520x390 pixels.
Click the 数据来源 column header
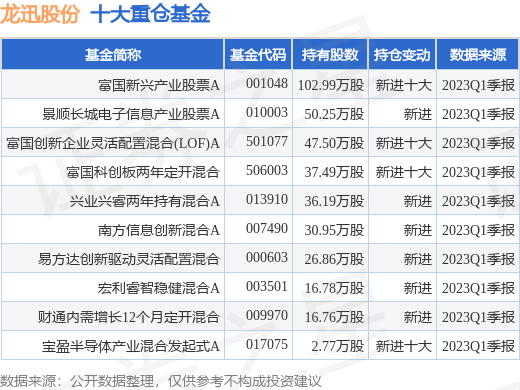pos(478,55)
